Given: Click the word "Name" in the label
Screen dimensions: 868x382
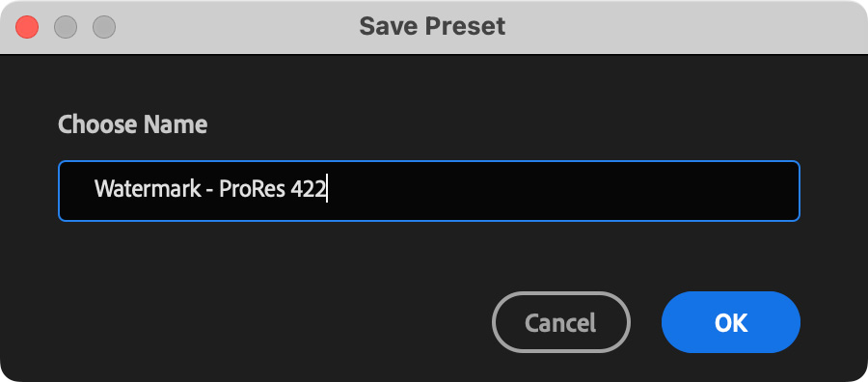Looking at the screenshot, I should click(x=176, y=125).
